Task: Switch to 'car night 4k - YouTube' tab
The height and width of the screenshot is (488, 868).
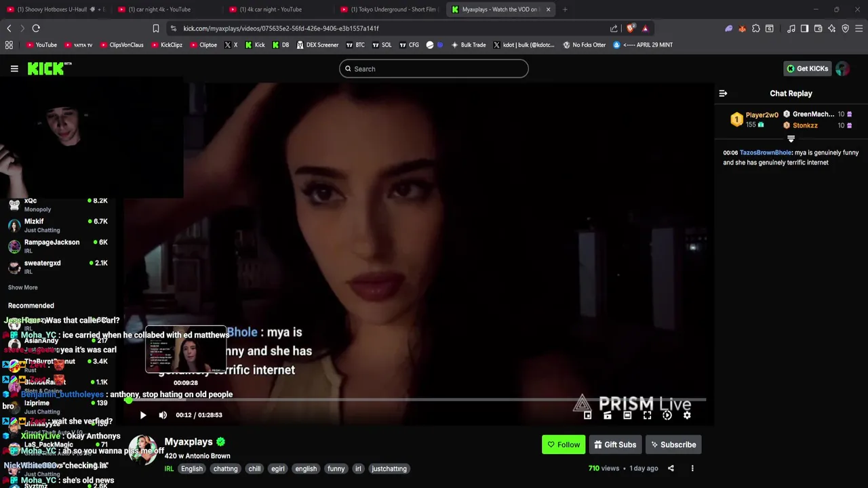Action: 166,9
